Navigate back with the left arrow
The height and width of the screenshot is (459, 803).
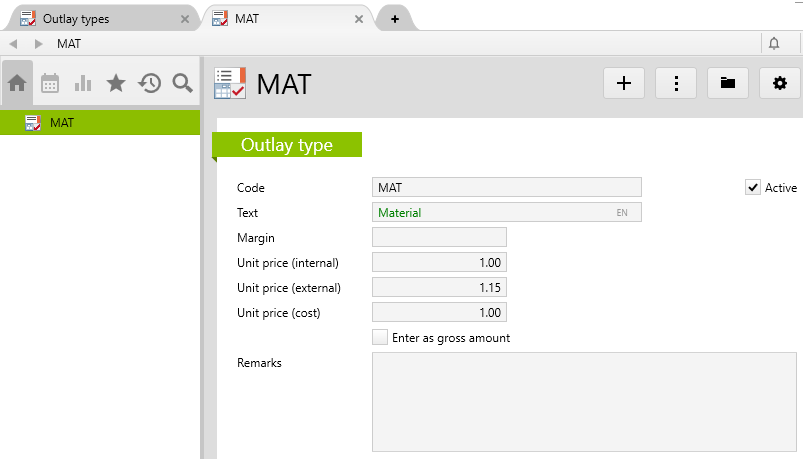click(13, 44)
